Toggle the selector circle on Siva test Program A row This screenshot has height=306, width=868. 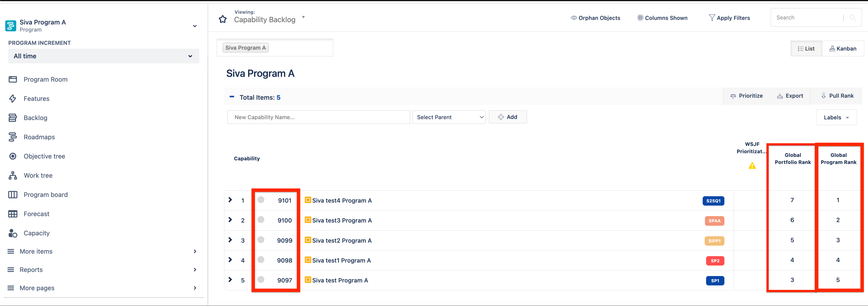pos(261,280)
